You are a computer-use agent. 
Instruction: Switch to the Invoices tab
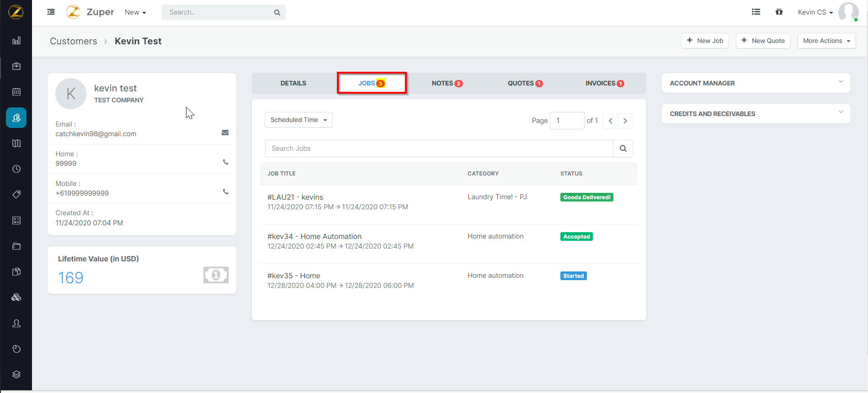pyautogui.click(x=604, y=83)
